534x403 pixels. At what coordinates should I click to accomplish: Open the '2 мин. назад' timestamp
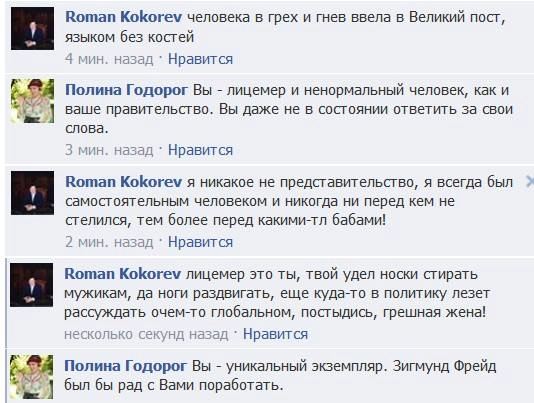click(x=109, y=242)
